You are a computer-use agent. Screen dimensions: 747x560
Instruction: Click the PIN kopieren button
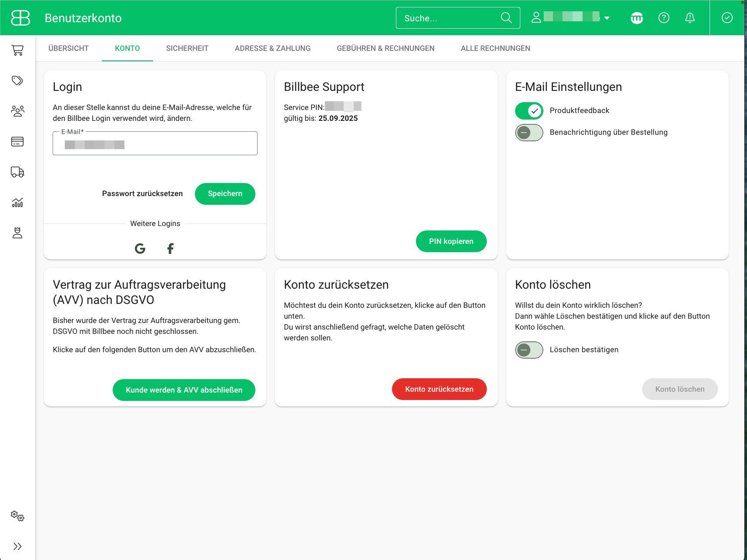[451, 241]
